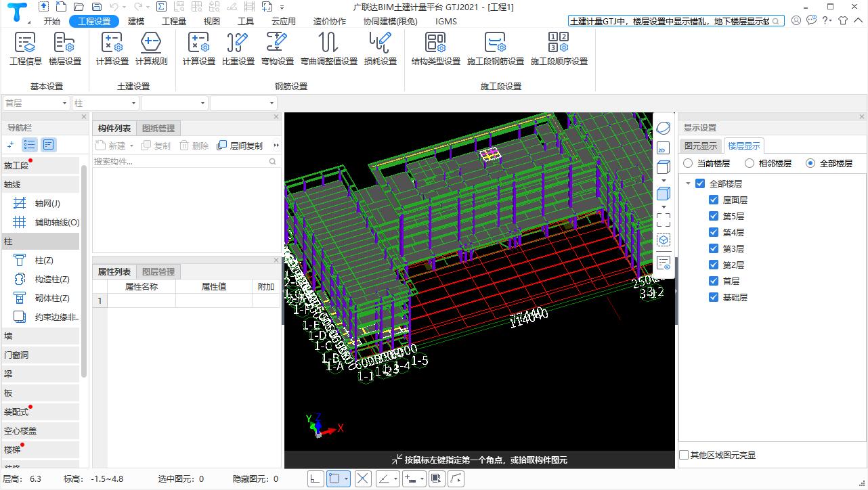
Task: Click the help question mark icon
Action: coord(826,20)
